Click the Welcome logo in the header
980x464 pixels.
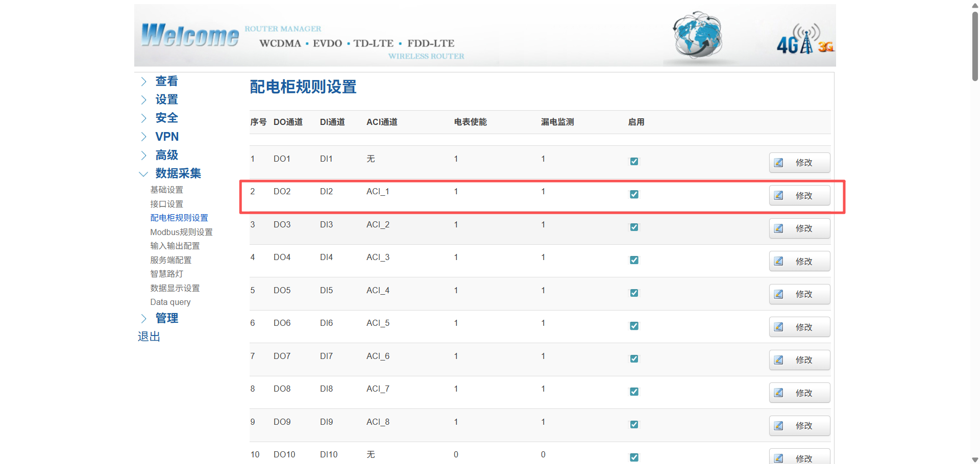(190, 36)
